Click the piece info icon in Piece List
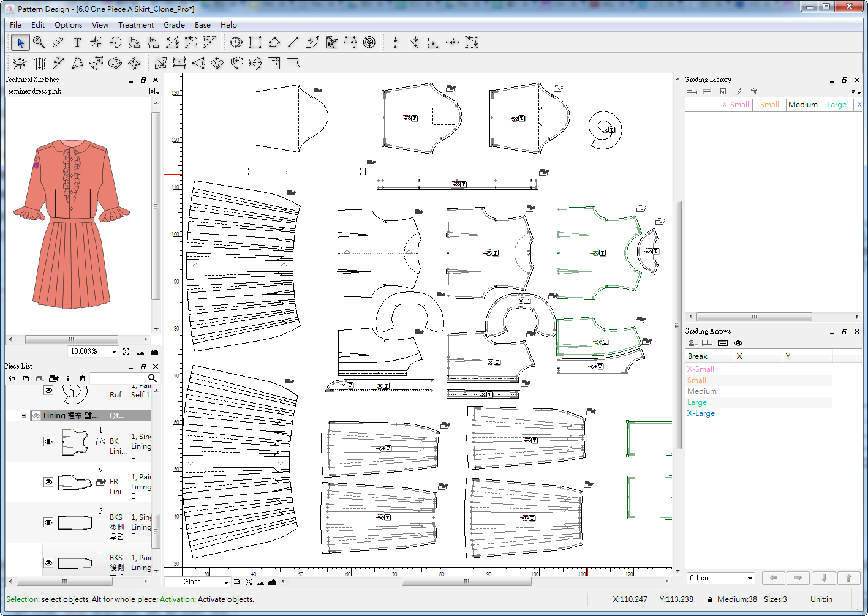The width and height of the screenshot is (868, 616). (68, 378)
